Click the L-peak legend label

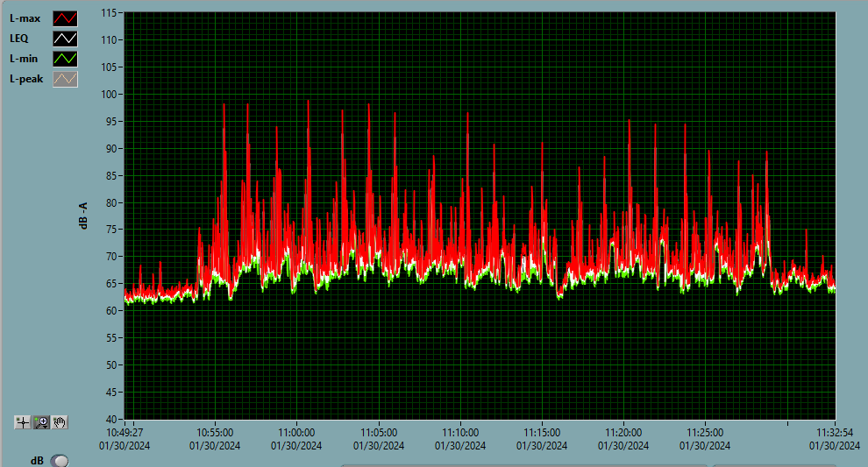pos(25,79)
